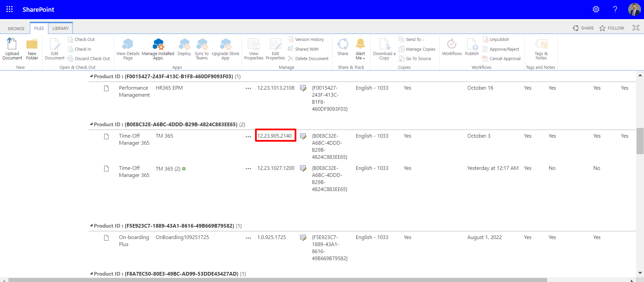The image size is (644, 282).
Task: Click Cancel Approval
Action: click(501, 58)
